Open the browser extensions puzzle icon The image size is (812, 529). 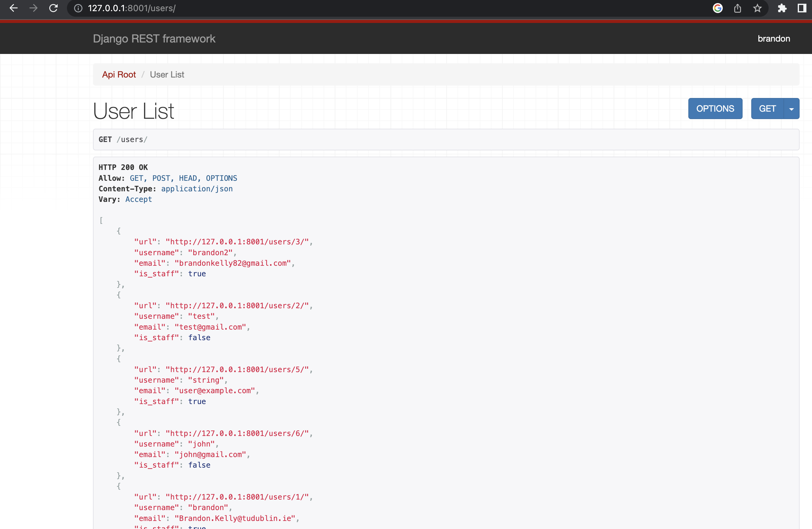point(783,8)
